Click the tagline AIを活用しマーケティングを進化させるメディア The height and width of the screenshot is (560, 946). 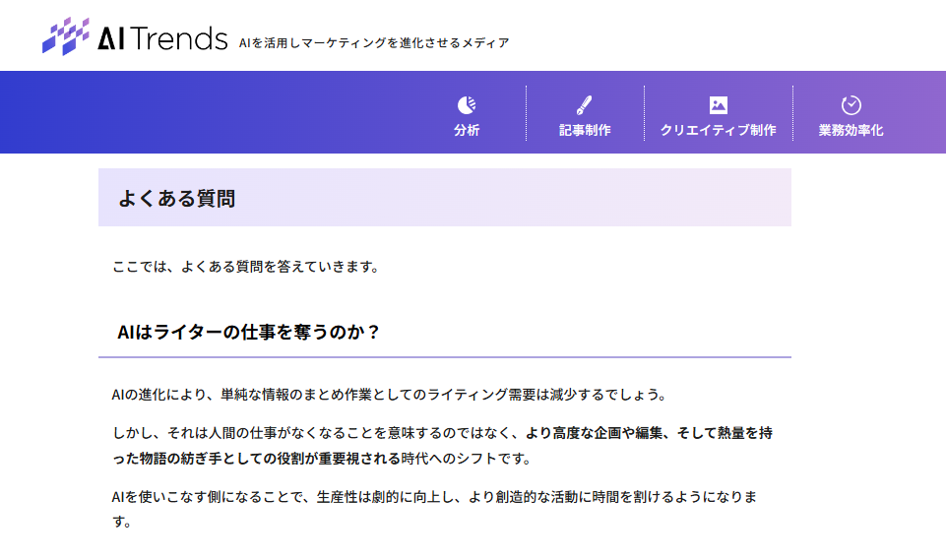[374, 43]
